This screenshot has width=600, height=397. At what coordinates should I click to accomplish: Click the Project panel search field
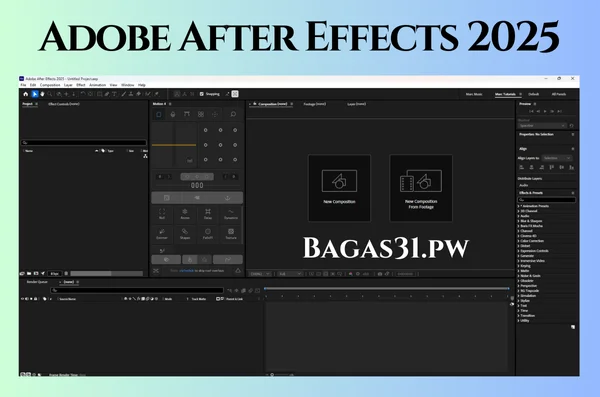click(84, 143)
